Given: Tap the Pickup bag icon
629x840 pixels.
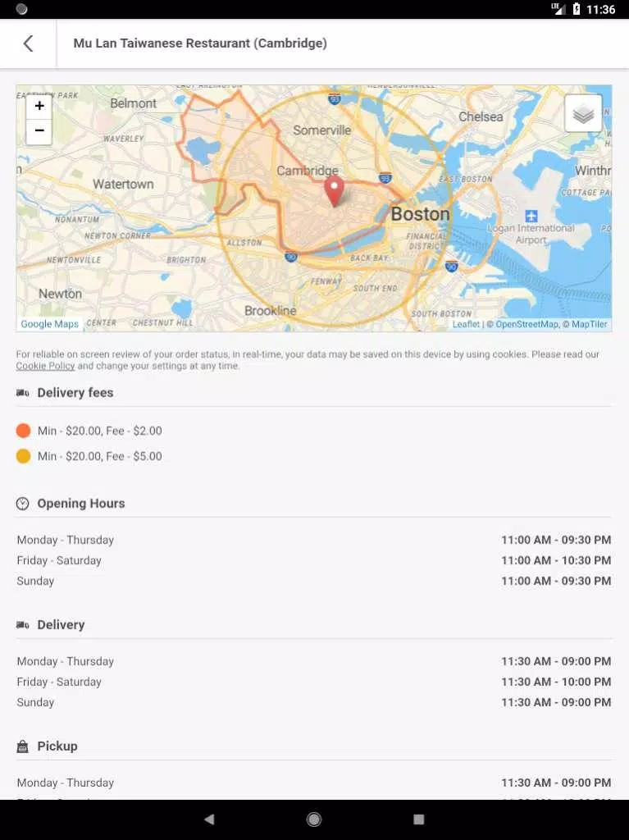Looking at the screenshot, I should pyautogui.click(x=22, y=746).
